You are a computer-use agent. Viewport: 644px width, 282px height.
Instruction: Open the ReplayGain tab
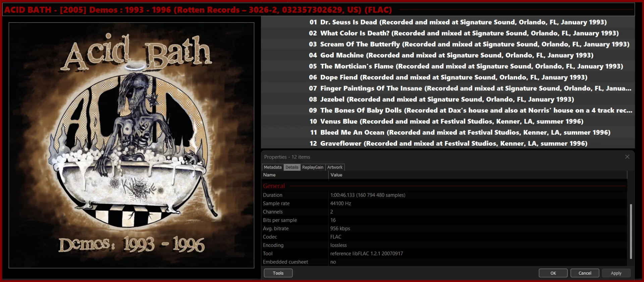[x=313, y=167]
